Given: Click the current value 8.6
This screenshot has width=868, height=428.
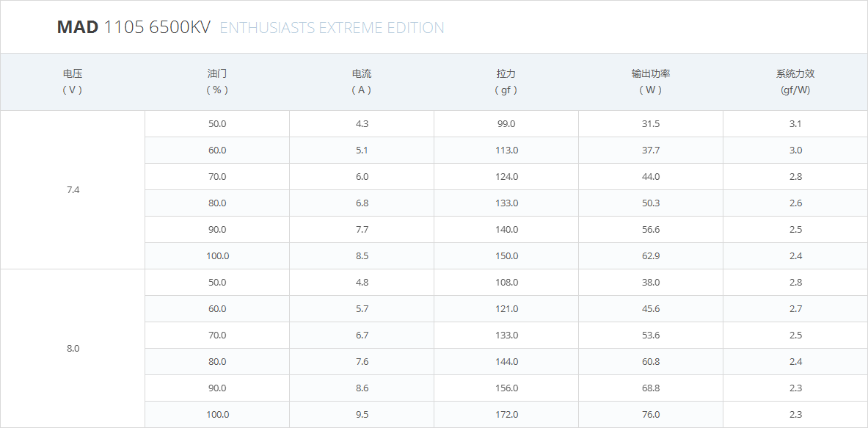Looking at the screenshot, I should (x=362, y=388).
